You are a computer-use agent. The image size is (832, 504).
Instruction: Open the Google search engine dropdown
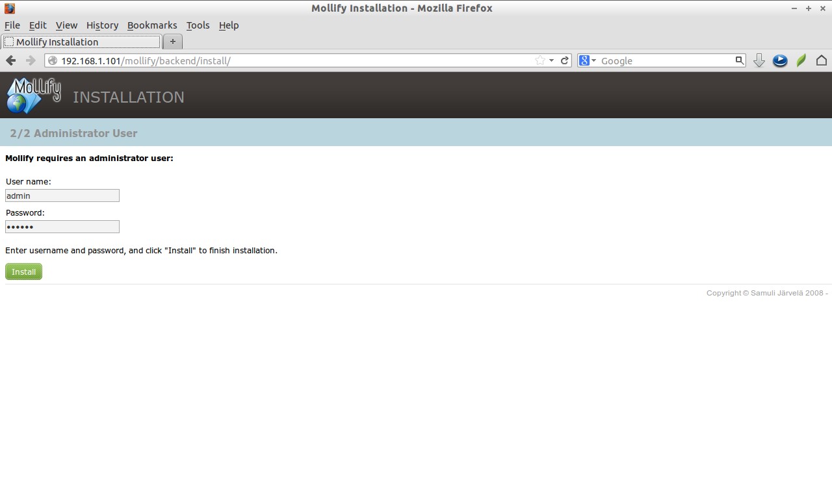pos(588,60)
